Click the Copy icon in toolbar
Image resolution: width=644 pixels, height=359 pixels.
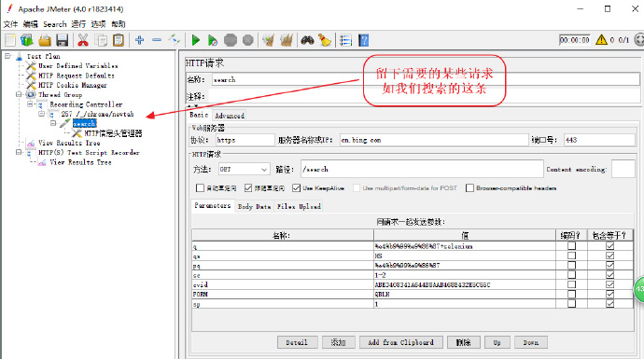click(101, 40)
